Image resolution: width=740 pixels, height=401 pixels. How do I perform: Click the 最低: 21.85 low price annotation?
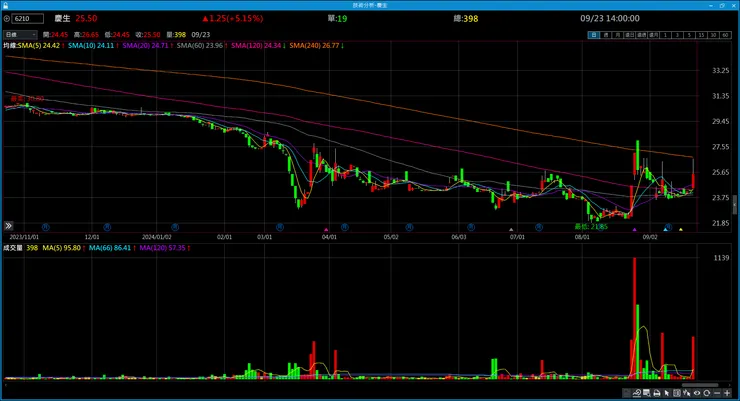(591, 226)
